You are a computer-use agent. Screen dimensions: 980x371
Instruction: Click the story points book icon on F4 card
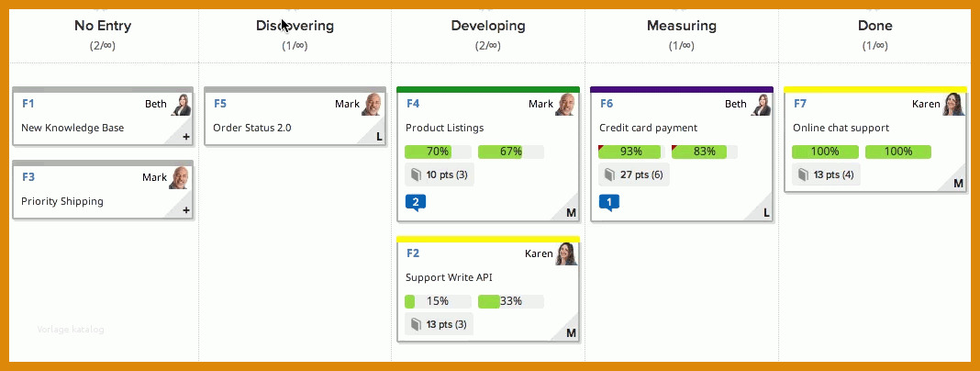pos(417,174)
